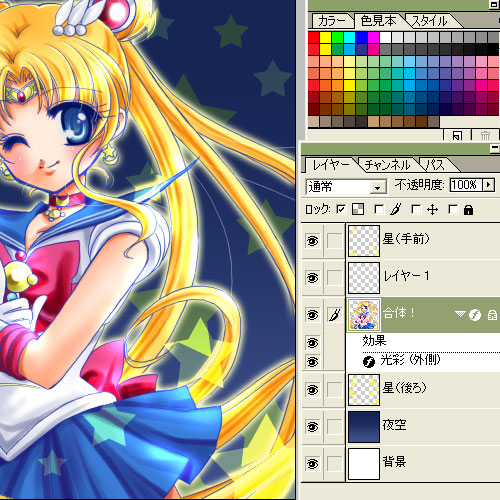The width and height of the screenshot is (500, 500).
Task: Click the white 背景 layer thumbnail
Action: tap(364, 464)
